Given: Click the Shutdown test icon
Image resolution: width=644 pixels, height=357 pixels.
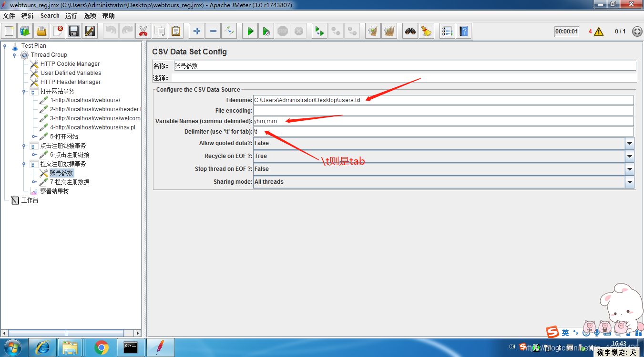Looking at the screenshot, I should click(299, 31).
